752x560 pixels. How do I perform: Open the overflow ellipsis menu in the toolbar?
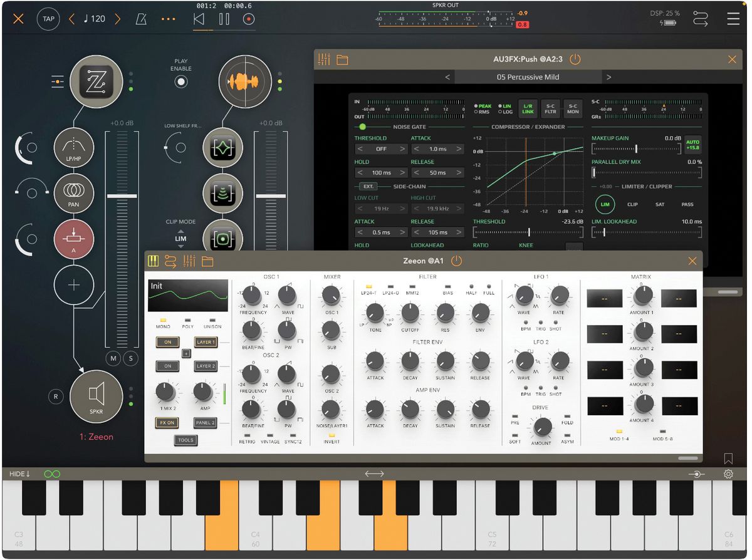point(167,19)
